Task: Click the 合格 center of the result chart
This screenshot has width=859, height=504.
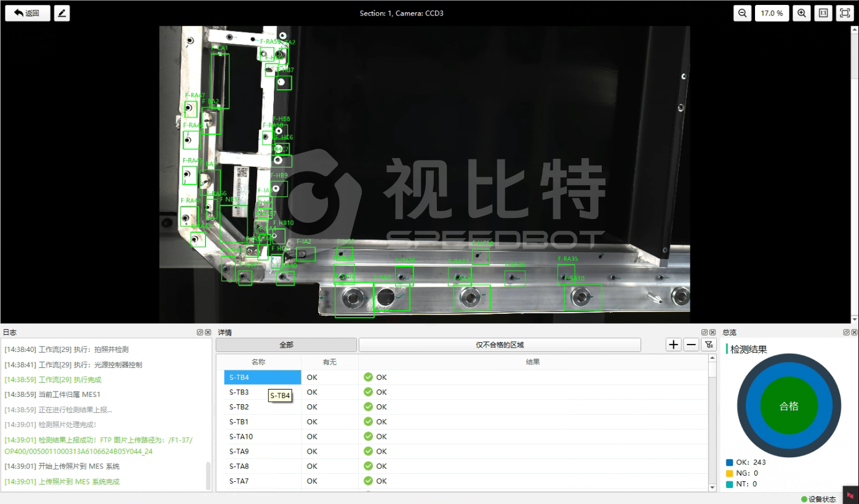Action: 789,406
